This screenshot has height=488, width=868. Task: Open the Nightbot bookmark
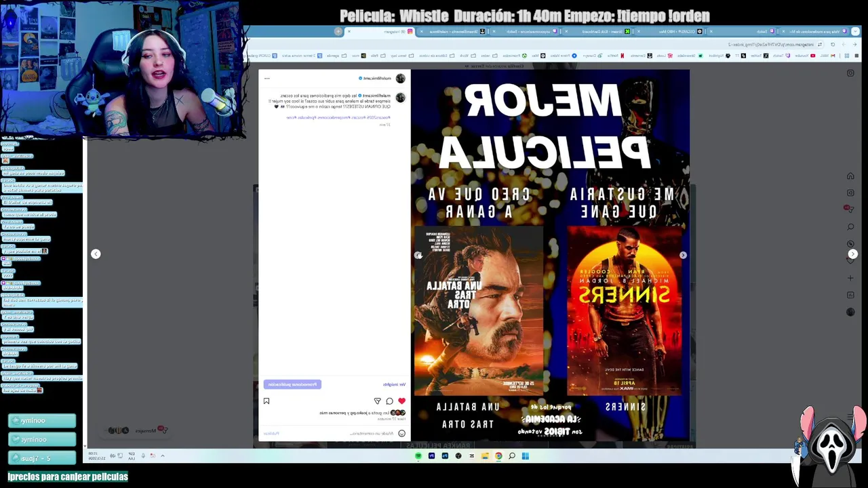click(720, 56)
